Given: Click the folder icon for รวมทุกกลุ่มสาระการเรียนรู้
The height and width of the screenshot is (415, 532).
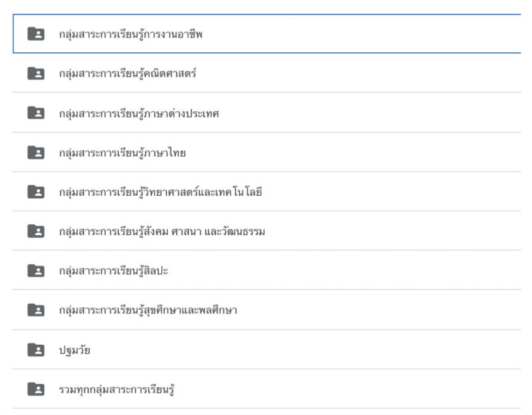Looking at the screenshot, I should point(36,389).
